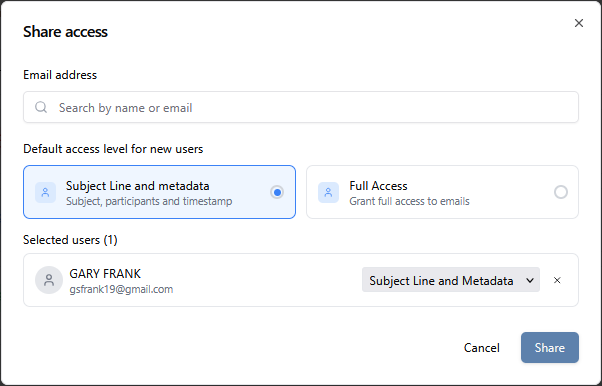Click Grant full access to emails description
This screenshot has height=386, width=602.
pos(409,201)
